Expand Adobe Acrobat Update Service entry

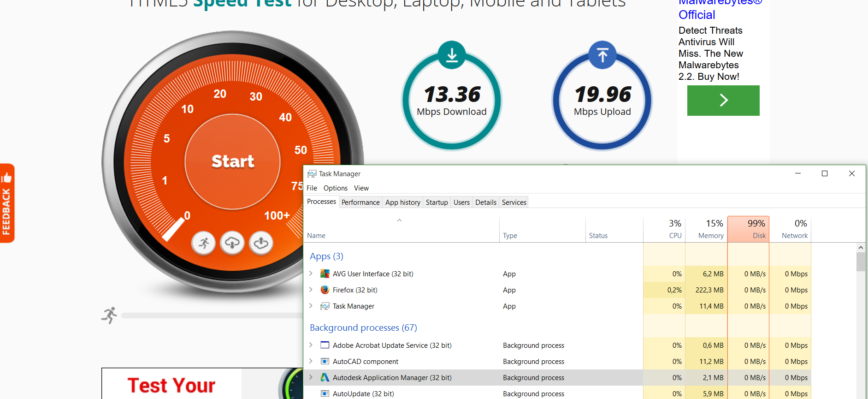pos(311,345)
